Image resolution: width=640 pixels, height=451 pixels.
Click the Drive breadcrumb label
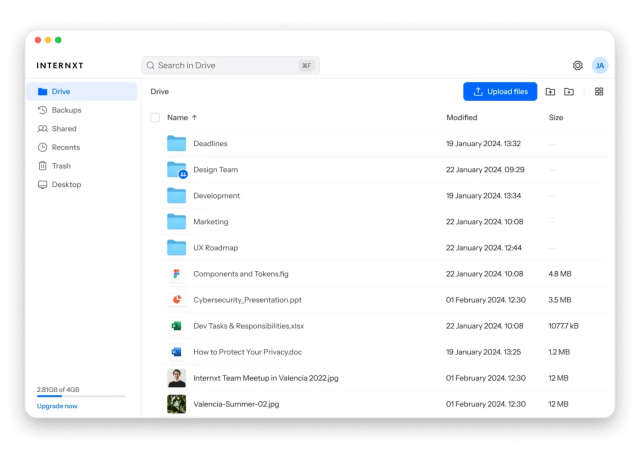[x=160, y=91]
